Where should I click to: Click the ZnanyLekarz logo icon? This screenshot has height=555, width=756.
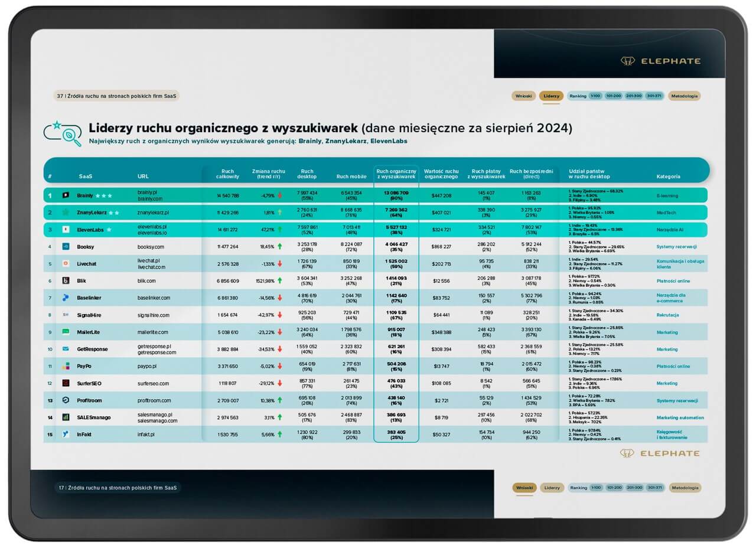(x=66, y=212)
